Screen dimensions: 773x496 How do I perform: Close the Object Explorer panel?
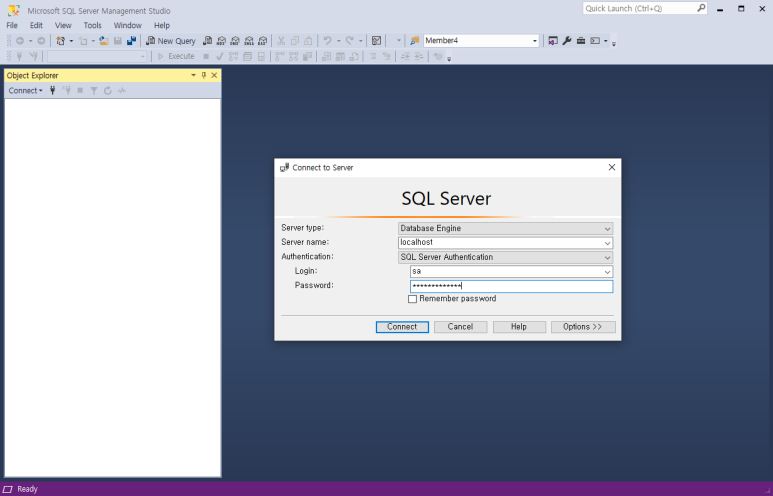[214, 75]
